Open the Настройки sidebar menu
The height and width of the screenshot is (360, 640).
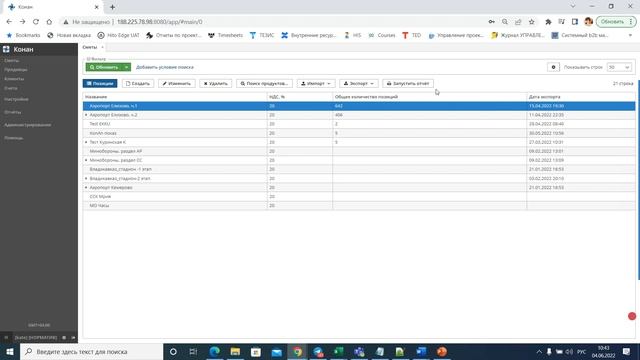click(x=16, y=99)
